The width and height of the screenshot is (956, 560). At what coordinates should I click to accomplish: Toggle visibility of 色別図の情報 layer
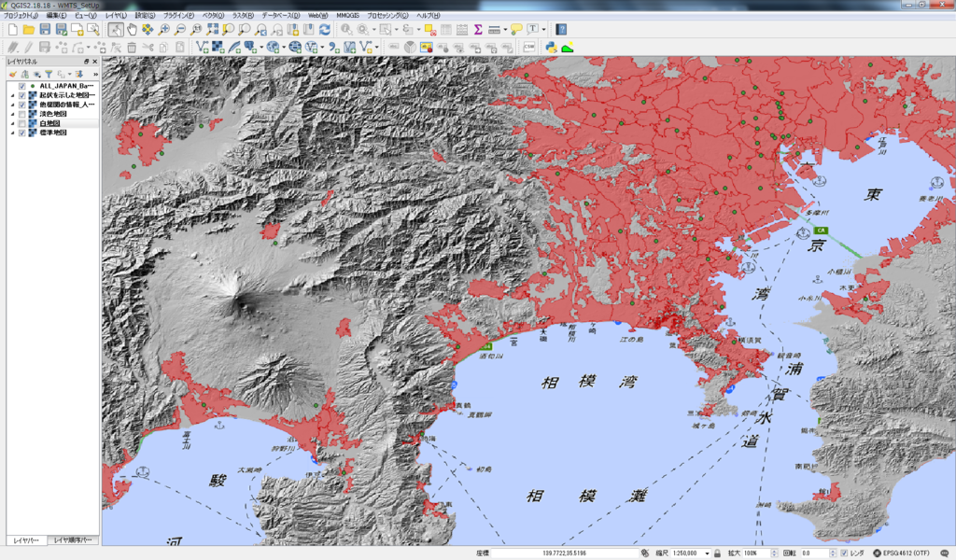22,105
